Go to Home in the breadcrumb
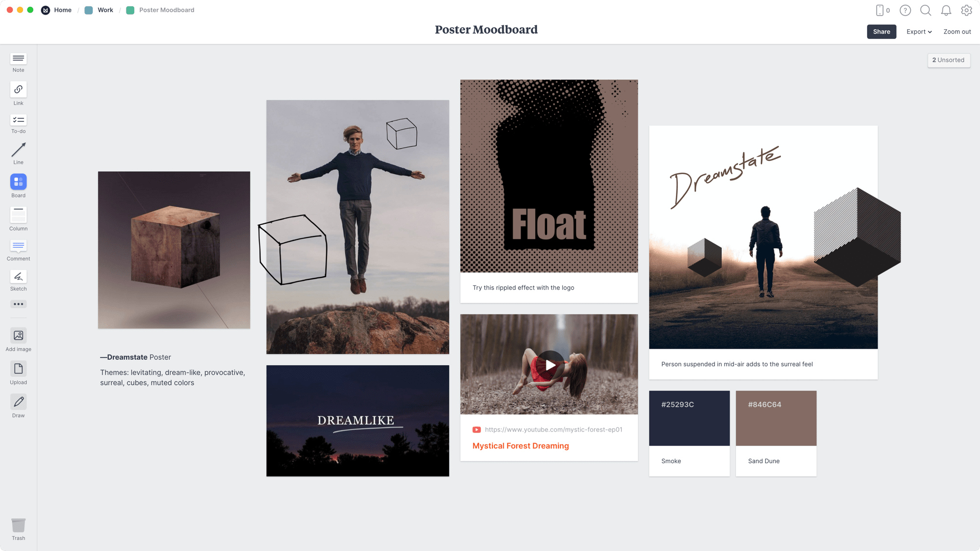The width and height of the screenshot is (980, 551). tap(62, 10)
